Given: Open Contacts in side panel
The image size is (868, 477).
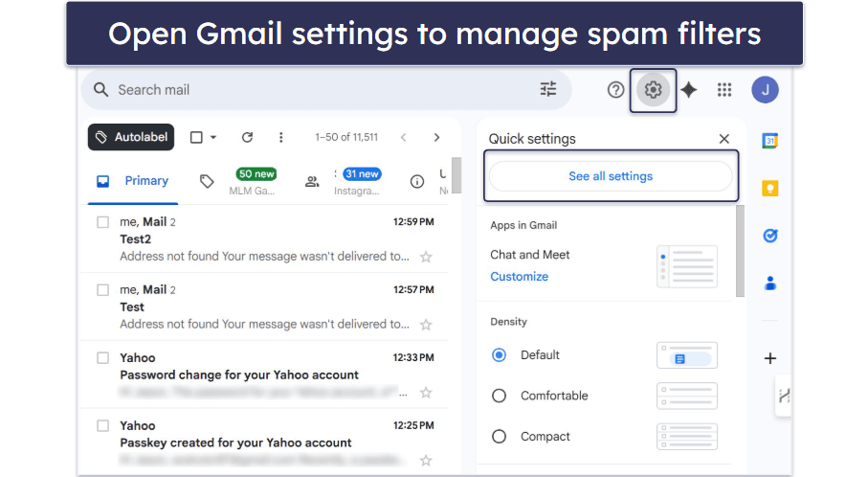Looking at the screenshot, I should click(x=770, y=284).
